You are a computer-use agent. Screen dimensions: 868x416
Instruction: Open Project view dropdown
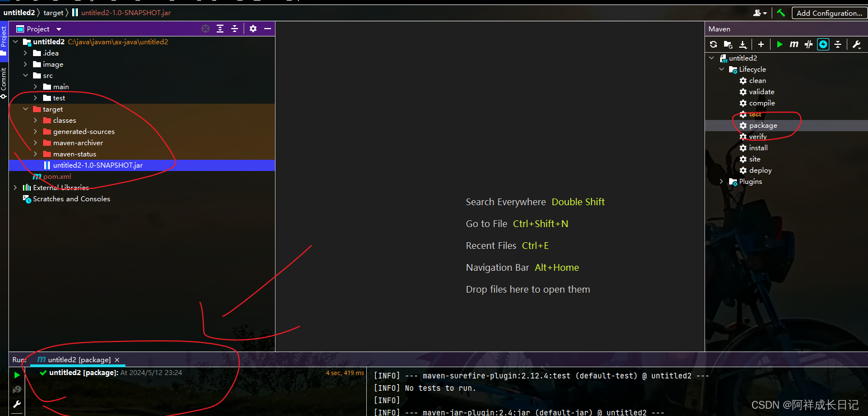pyautogui.click(x=59, y=29)
